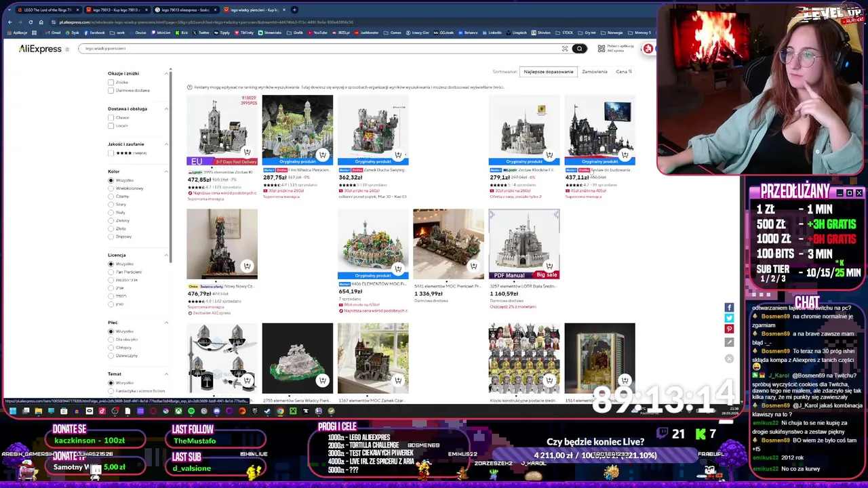Viewport: 868px width, 488px height.
Task: Focus the AliExpress search input field
Action: pyautogui.click(x=319, y=49)
